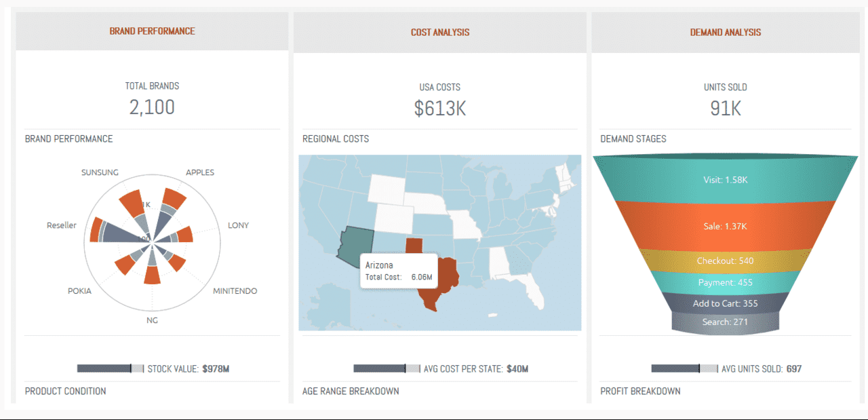Select the Cost Analysis panel header
The width and height of the screenshot is (868, 420).
point(440,32)
